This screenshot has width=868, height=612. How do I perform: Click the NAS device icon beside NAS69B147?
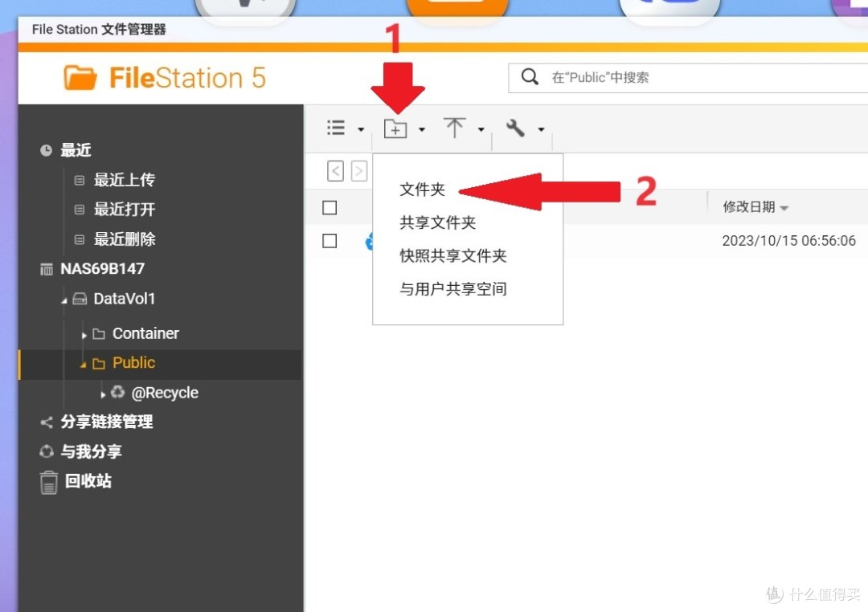tap(47, 270)
